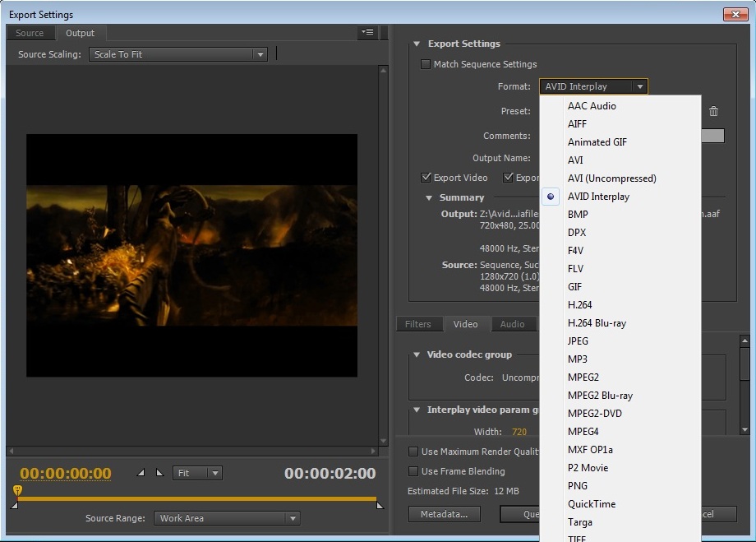Choose Targa format
The image size is (756, 542).
tap(620, 522)
